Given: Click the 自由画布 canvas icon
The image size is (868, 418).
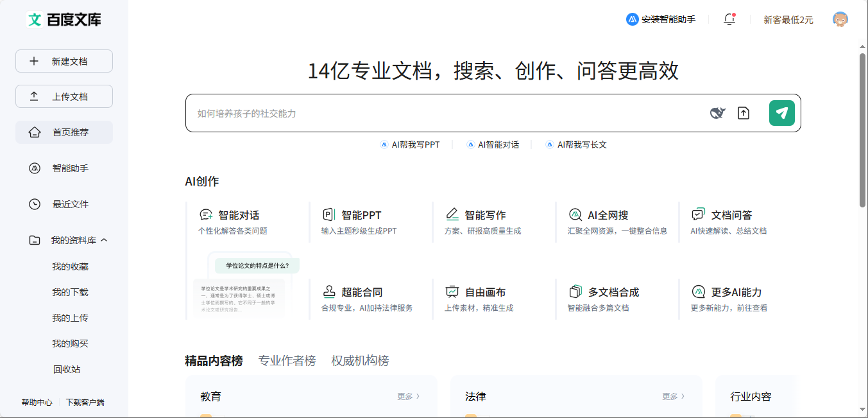Looking at the screenshot, I should (x=452, y=292).
